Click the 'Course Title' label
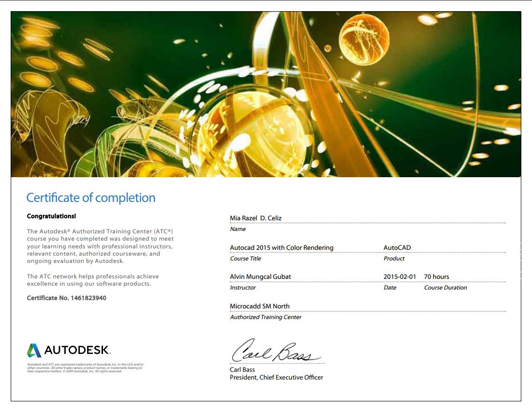This screenshot has width=532, height=412. pos(245,259)
